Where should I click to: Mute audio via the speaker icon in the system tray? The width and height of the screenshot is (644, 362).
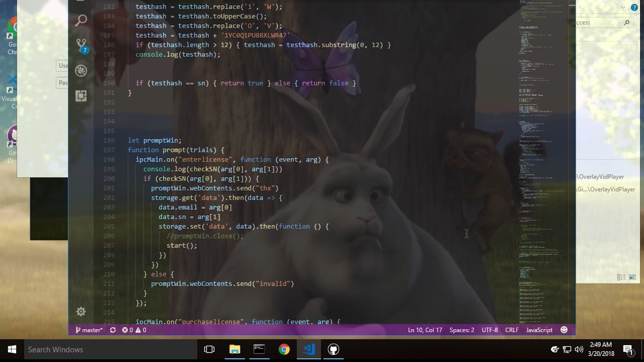(x=579, y=349)
